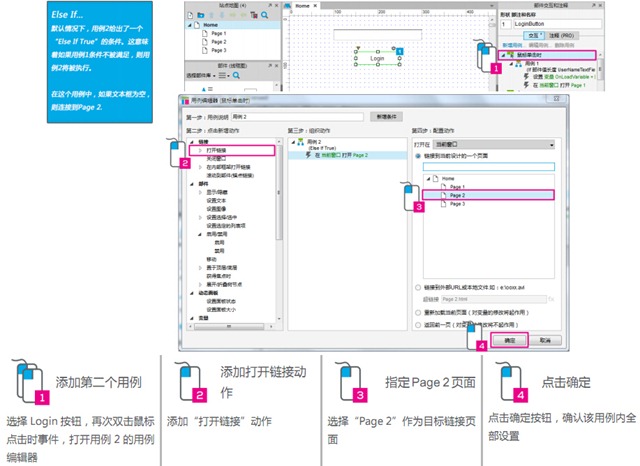Select 链接到当前设计的一个页面 radio button

coord(418,156)
